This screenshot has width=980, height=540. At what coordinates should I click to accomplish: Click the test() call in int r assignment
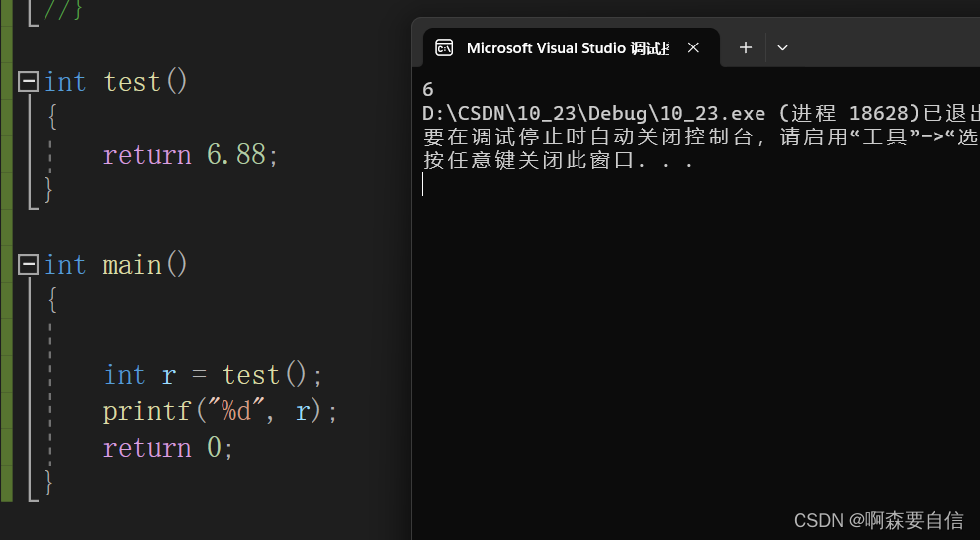265,376
